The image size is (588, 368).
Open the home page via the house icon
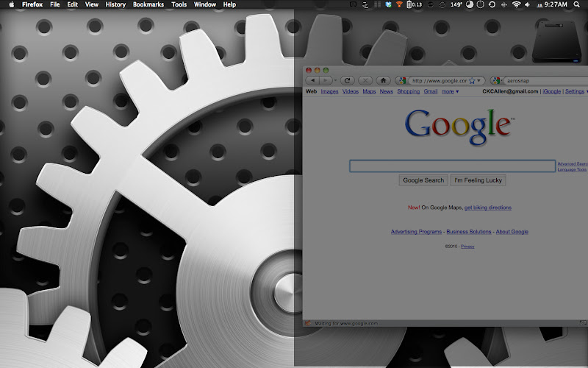[383, 80]
